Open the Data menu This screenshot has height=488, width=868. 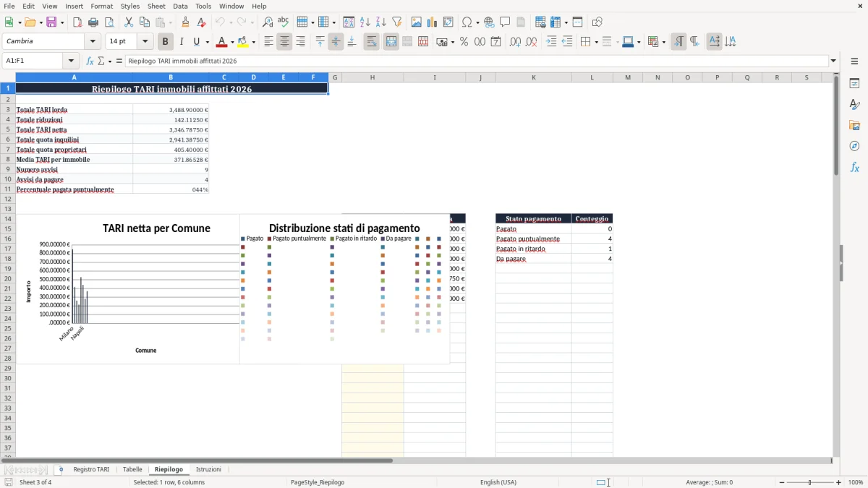[180, 6]
